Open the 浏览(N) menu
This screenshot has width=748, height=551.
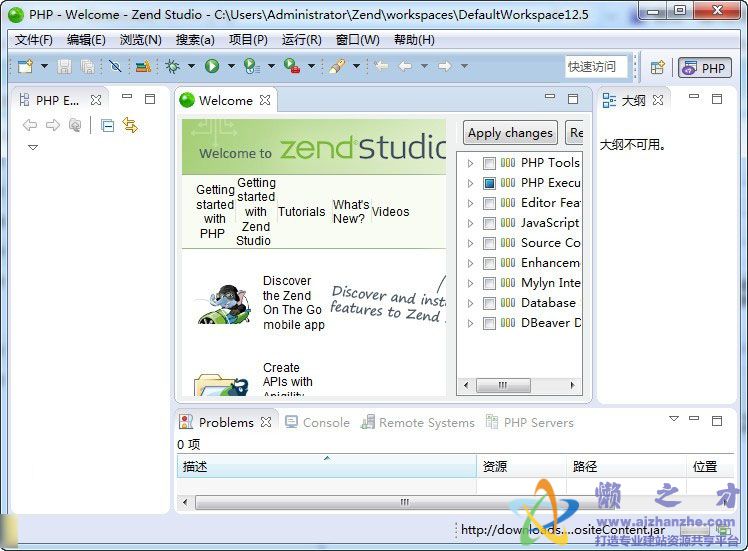point(140,40)
